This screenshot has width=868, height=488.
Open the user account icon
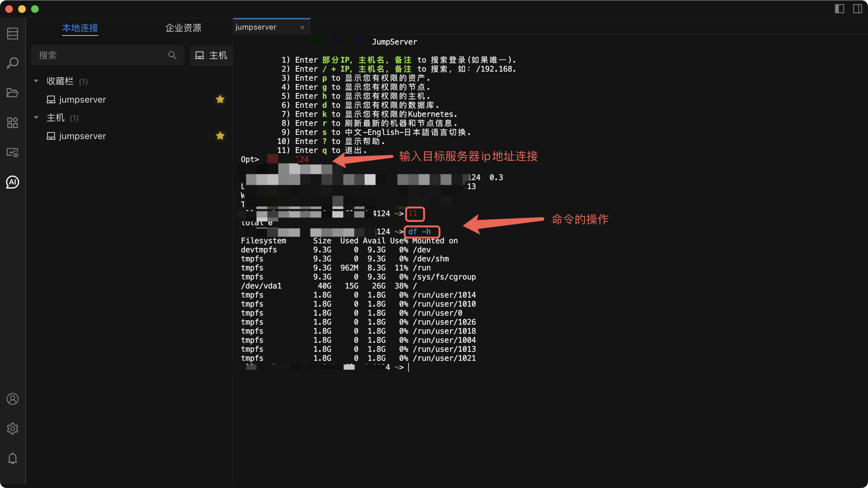13,399
